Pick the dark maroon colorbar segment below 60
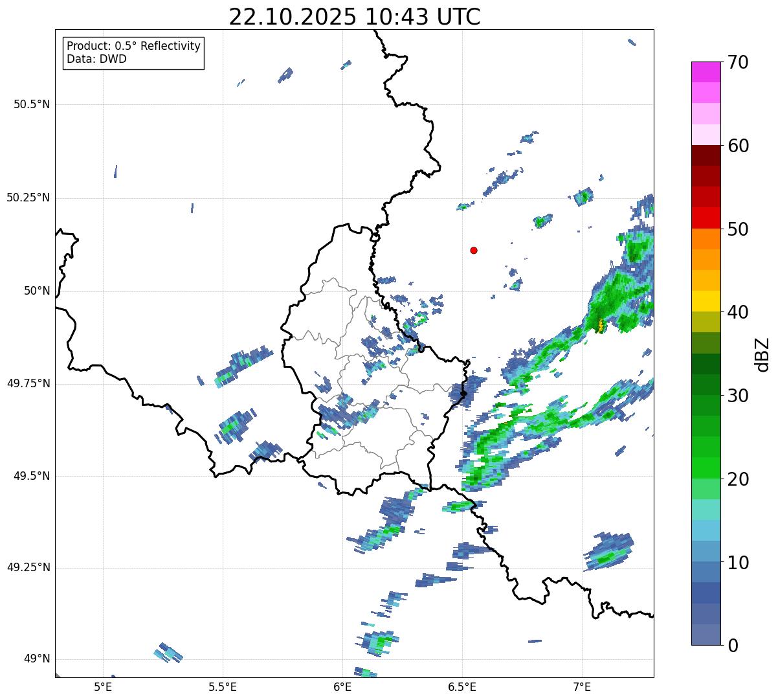Viewport: 778px width, 700px height. [x=706, y=156]
